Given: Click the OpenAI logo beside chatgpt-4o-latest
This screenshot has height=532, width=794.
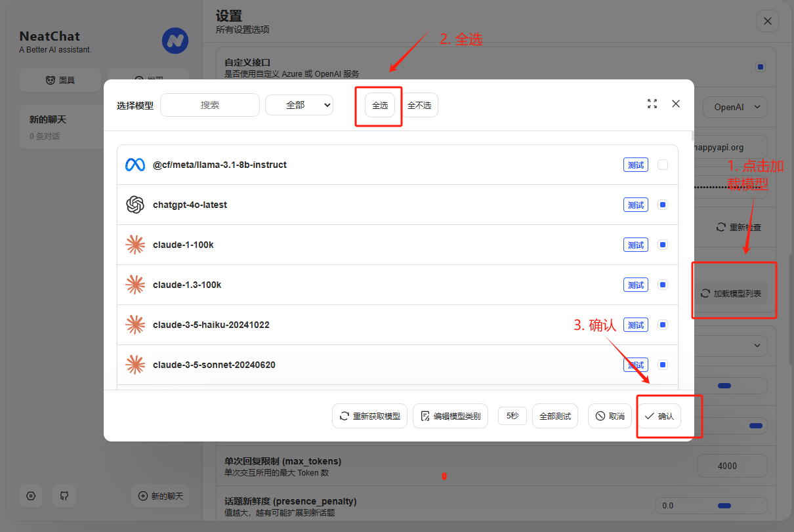Looking at the screenshot, I should pyautogui.click(x=135, y=205).
